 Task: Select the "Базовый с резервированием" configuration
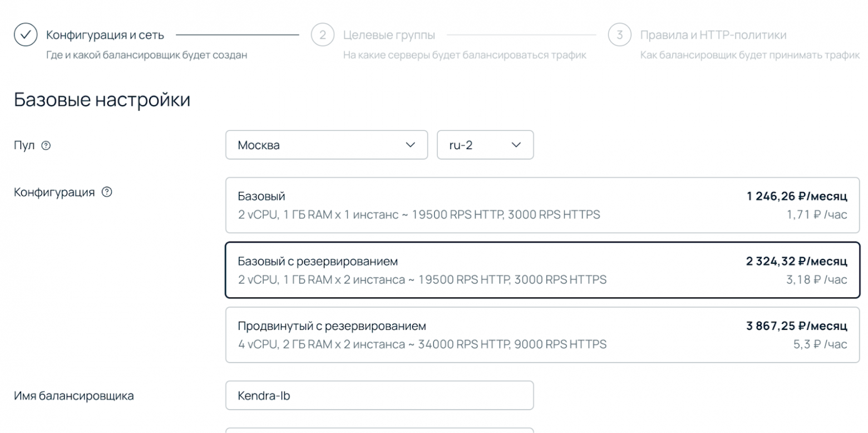[542, 270]
